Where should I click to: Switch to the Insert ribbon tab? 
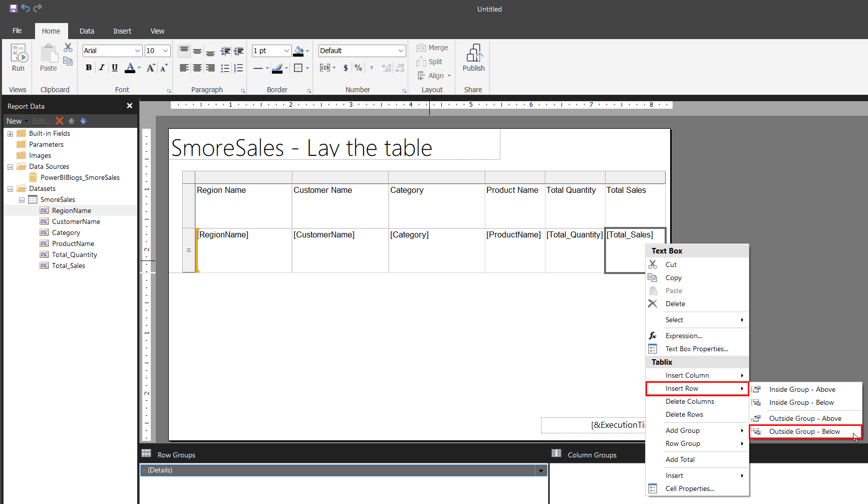[x=122, y=31]
